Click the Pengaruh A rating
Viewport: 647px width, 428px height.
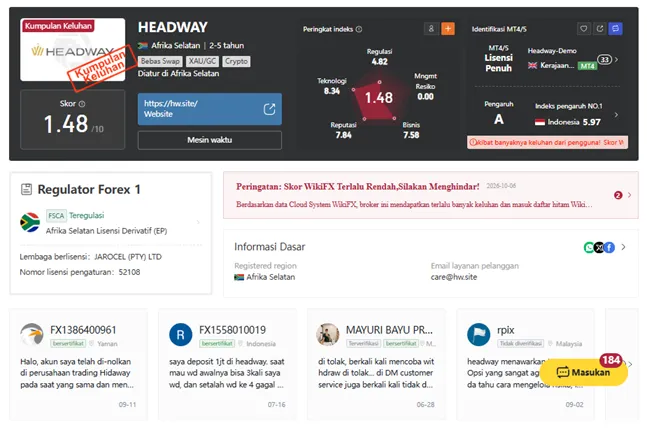point(499,113)
